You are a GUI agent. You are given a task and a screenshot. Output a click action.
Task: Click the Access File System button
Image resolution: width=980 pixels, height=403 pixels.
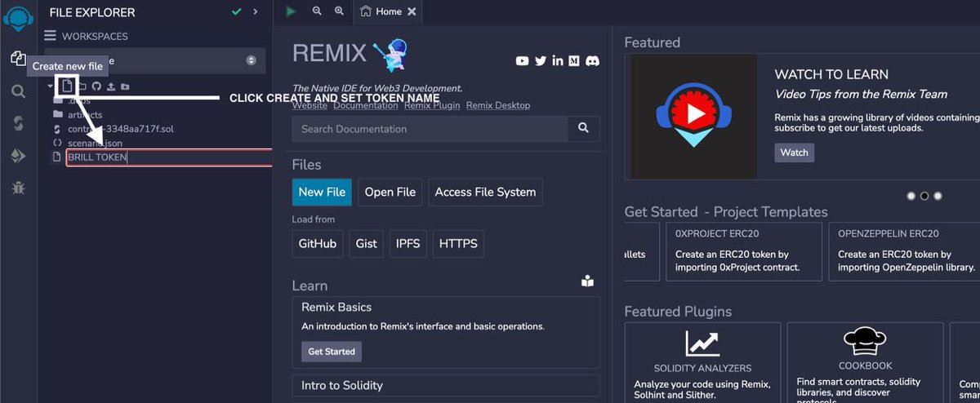pyautogui.click(x=485, y=193)
